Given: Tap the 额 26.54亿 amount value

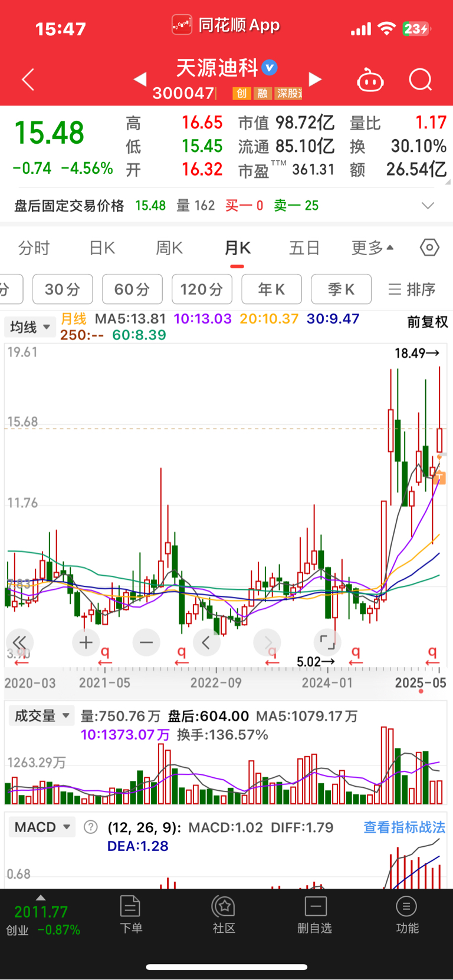Looking at the screenshot, I should click(416, 169).
